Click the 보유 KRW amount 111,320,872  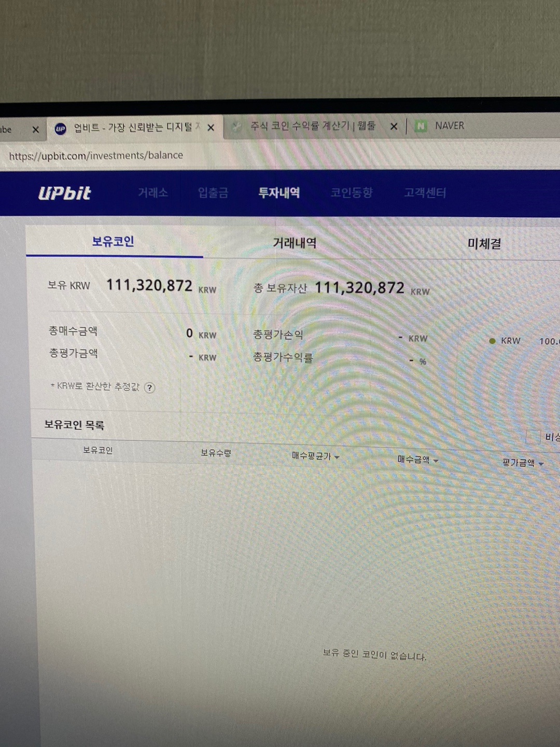click(149, 285)
